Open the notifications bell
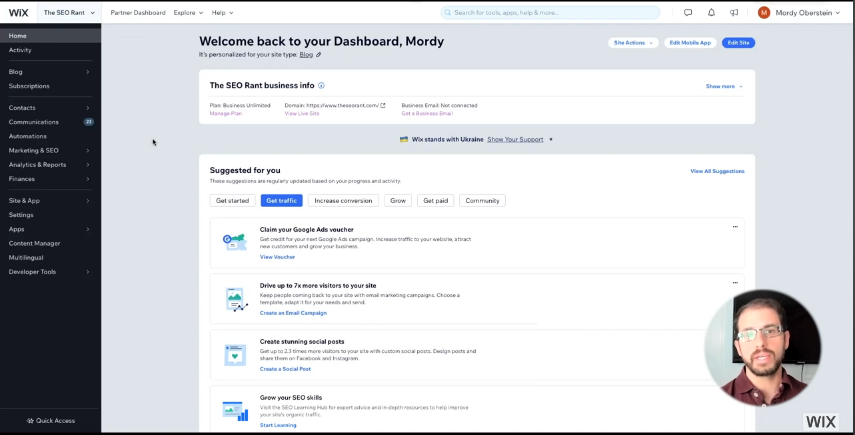The height and width of the screenshot is (435, 855). pyautogui.click(x=711, y=13)
